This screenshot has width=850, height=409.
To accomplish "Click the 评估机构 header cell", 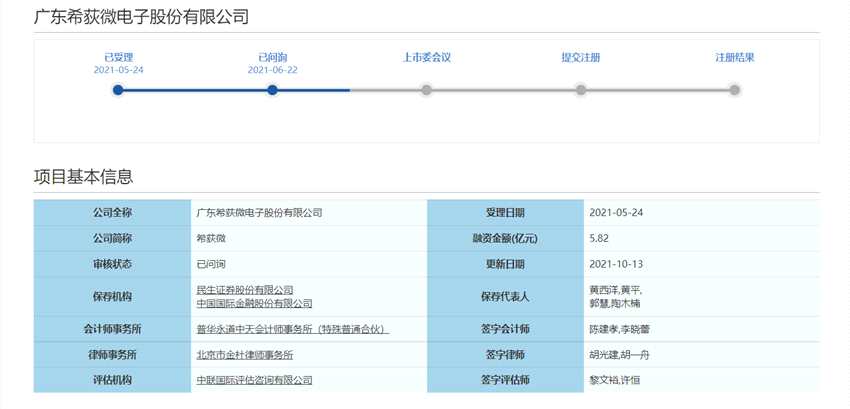I will (x=112, y=380).
